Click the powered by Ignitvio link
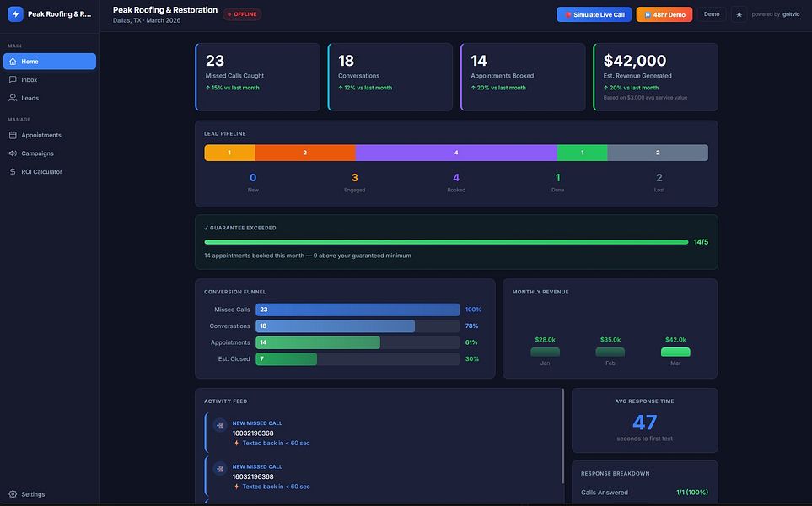 [775, 14]
